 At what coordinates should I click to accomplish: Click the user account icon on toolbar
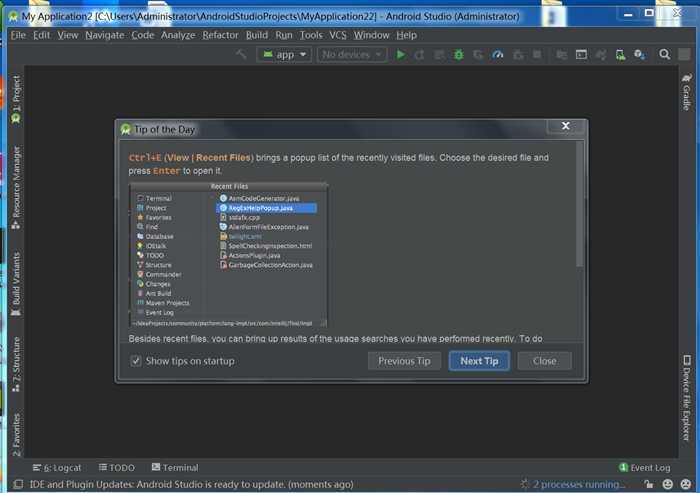pyautogui.click(x=684, y=54)
